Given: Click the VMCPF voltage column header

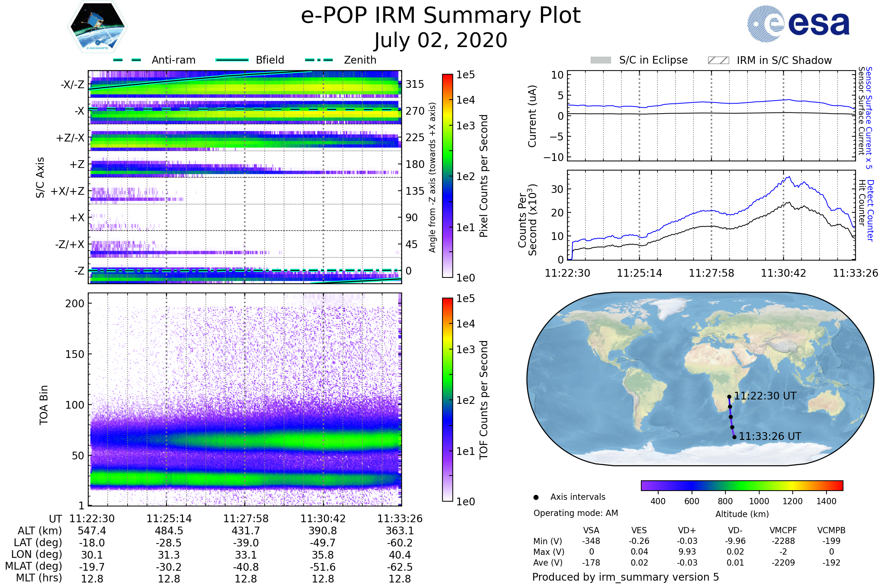Looking at the screenshot, I should [x=783, y=530].
